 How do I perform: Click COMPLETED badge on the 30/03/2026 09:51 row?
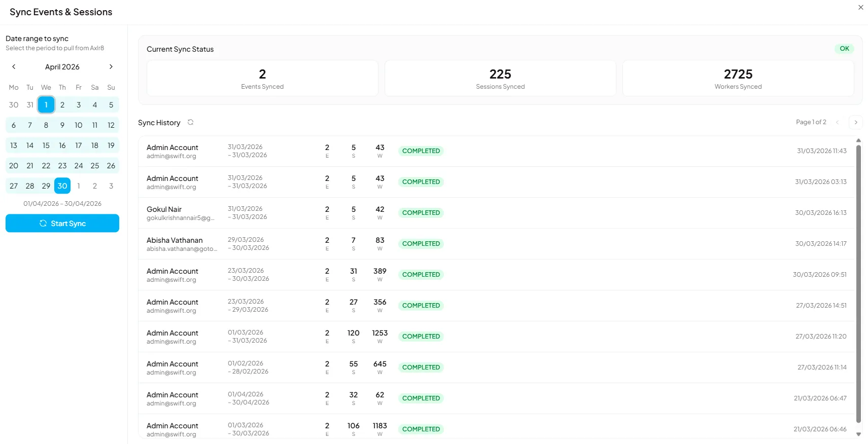click(x=421, y=275)
